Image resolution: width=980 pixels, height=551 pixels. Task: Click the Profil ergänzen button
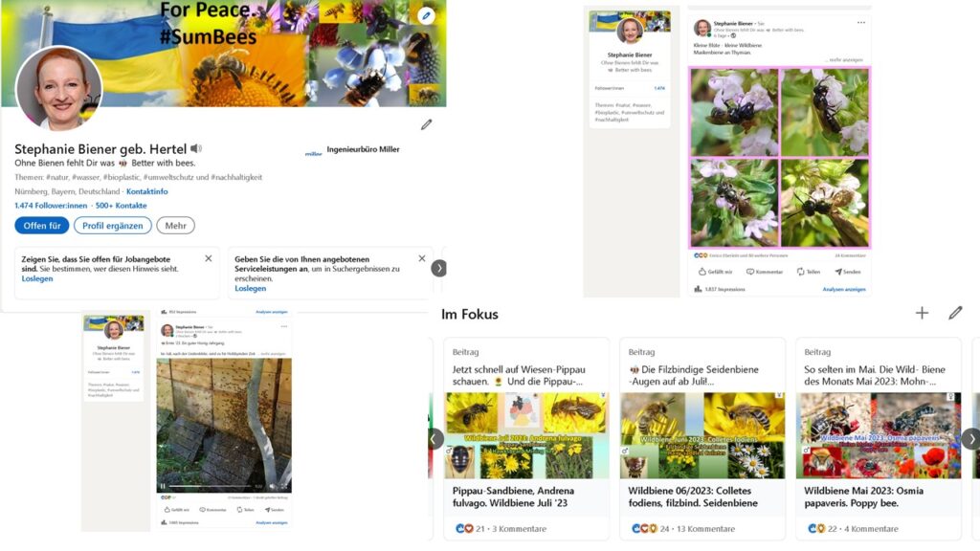113,226
